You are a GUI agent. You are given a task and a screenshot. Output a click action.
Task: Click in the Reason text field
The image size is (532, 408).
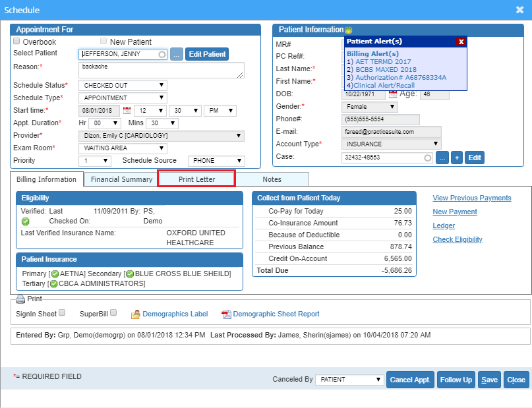tap(160, 71)
